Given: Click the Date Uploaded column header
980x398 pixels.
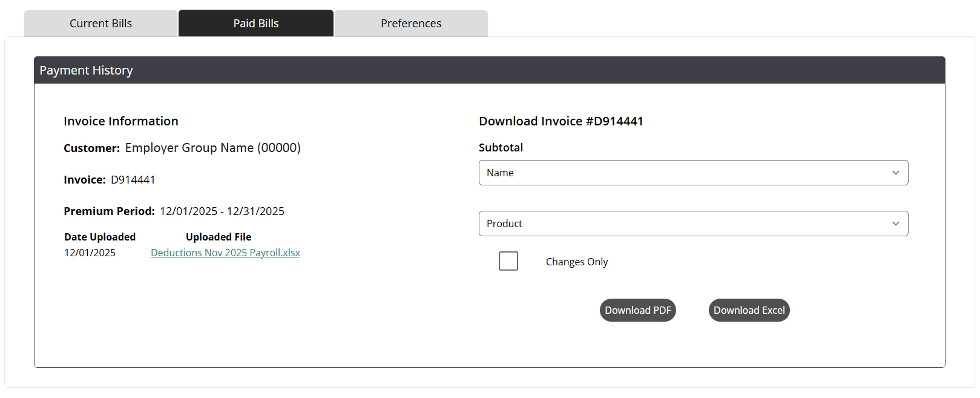Looking at the screenshot, I should pyautogui.click(x=99, y=236).
